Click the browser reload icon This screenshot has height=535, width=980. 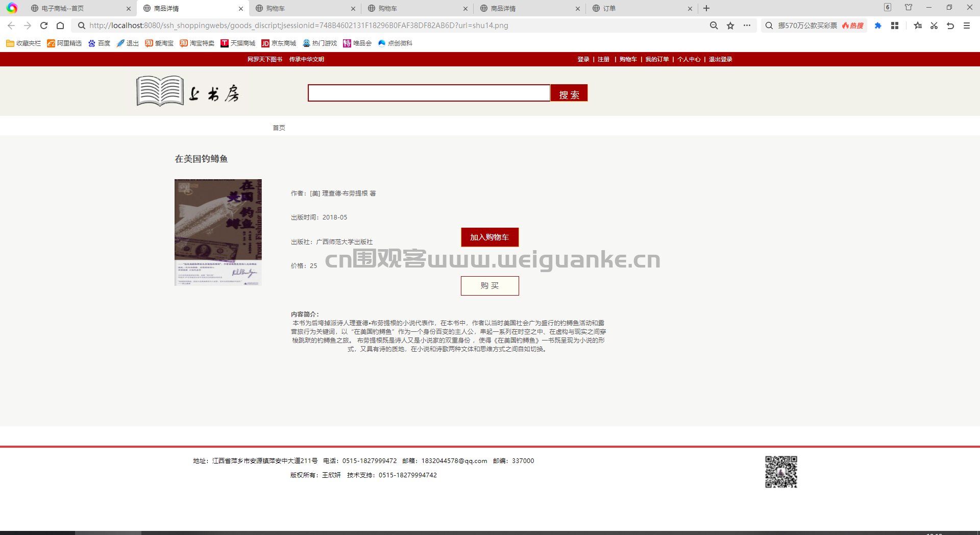click(x=44, y=26)
